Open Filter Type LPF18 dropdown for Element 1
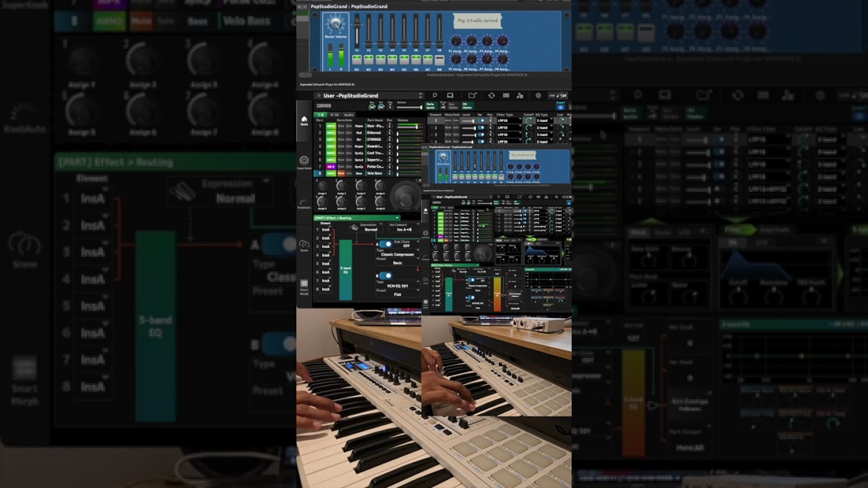 click(x=509, y=121)
